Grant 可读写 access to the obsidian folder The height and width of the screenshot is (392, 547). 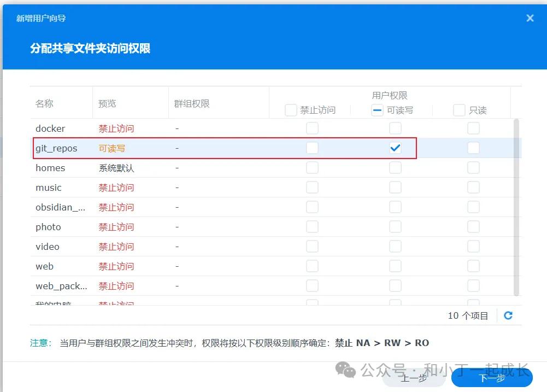point(395,207)
